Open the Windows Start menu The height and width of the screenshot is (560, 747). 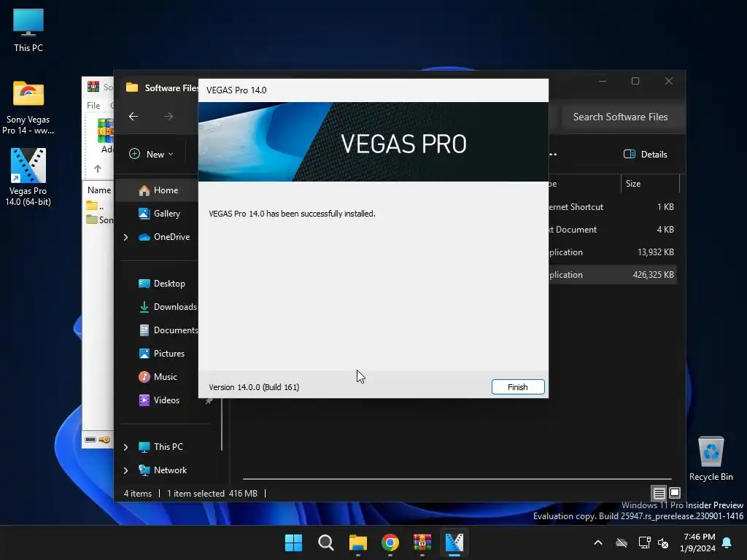[293, 542]
